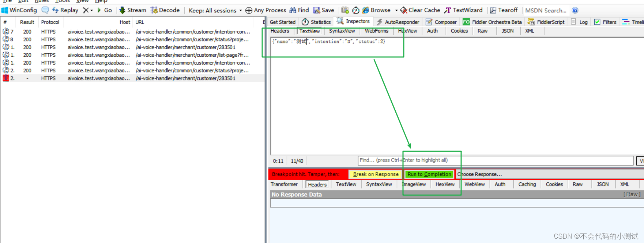Select the breakpoint-paused session with red icon
644x243 pixels.
pos(132,78)
